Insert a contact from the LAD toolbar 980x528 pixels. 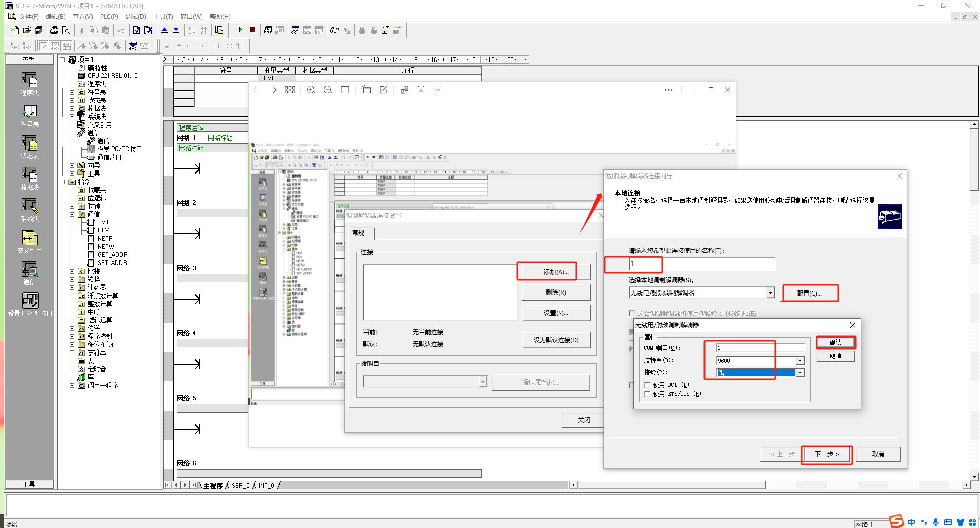coord(217,46)
